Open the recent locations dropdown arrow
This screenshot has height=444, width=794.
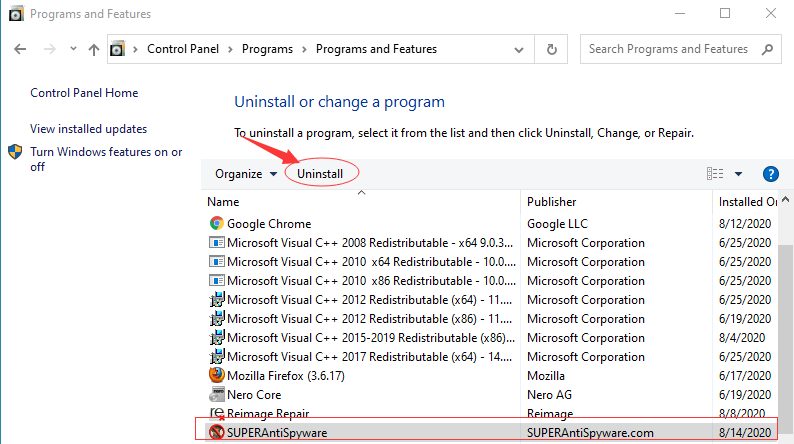[x=73, y=49]
